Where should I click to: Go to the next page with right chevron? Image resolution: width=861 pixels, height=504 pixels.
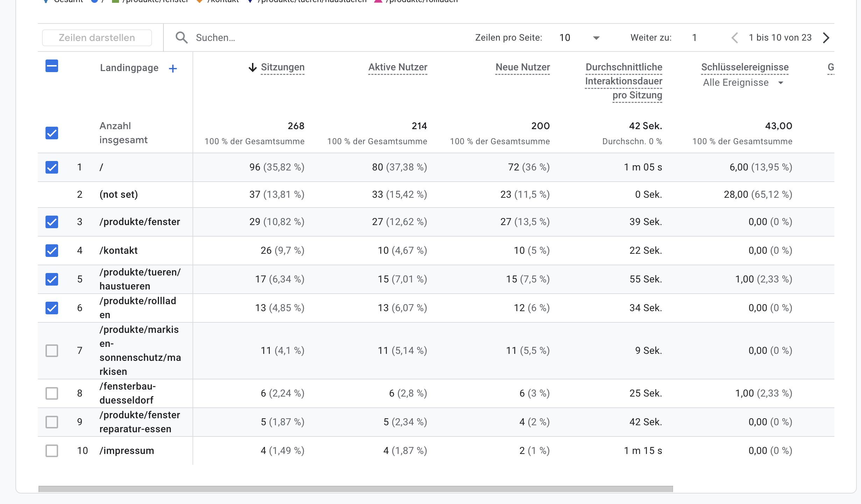click(x=826, y=37)
